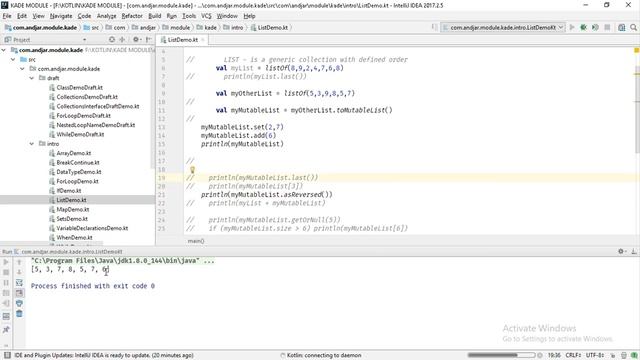
Task: Clear console with the trash icon
Action: point(19,314)
